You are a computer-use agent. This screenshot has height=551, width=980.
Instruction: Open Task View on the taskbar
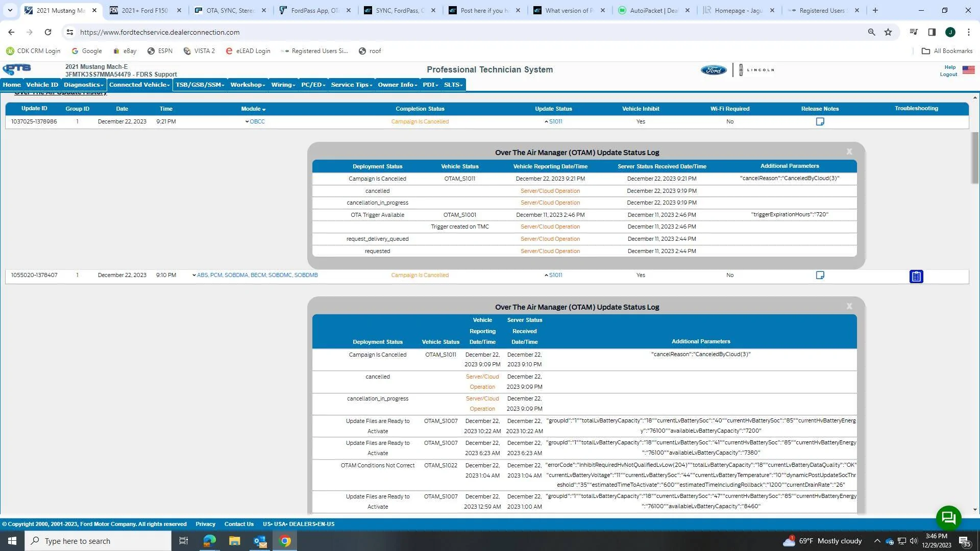[x=184, y=541]
